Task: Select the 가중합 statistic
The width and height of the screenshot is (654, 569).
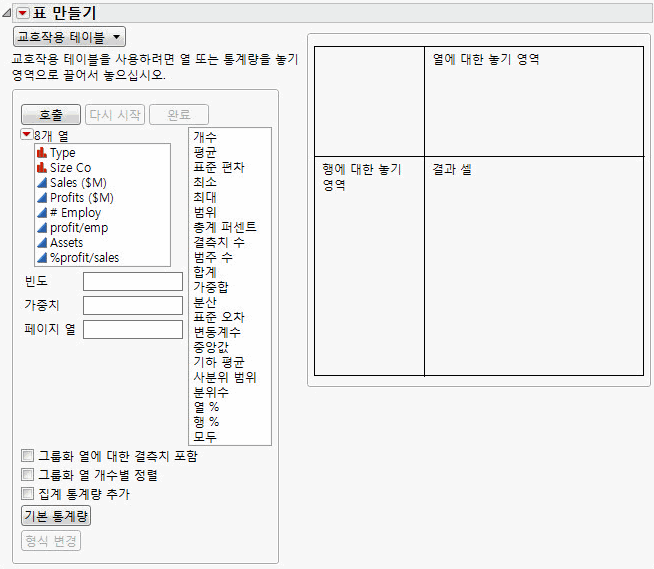Action: coord(211,287)
